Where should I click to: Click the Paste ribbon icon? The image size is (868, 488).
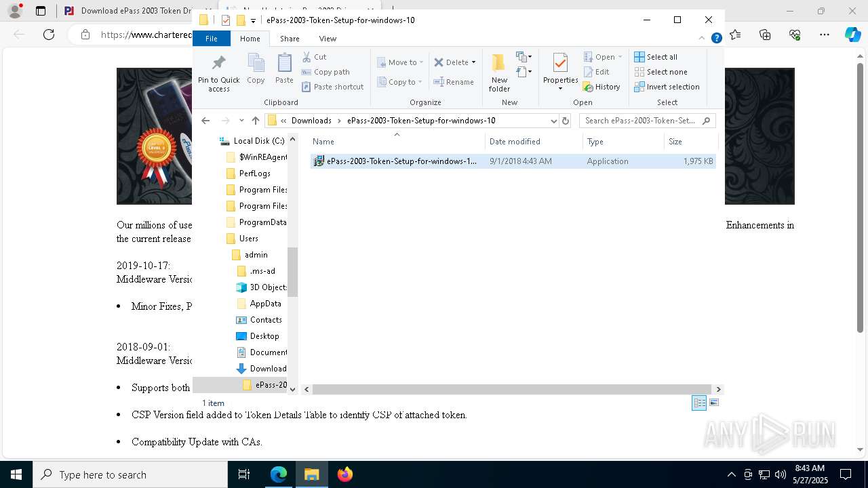(284, 69)
